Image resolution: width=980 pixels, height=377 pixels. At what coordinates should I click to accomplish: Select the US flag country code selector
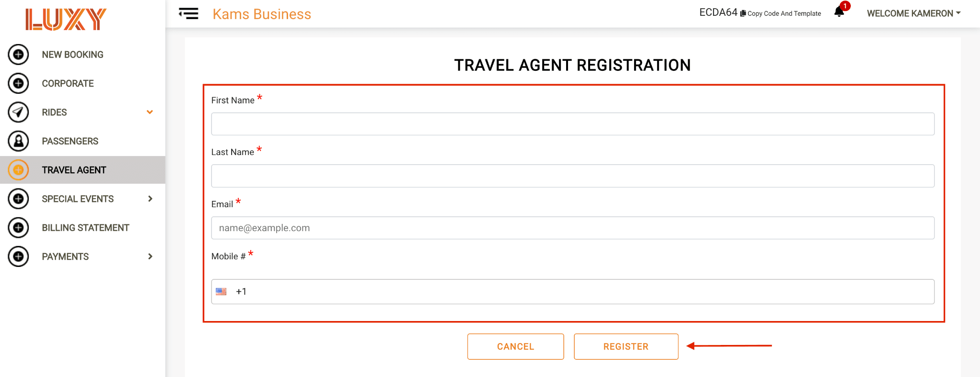(x=221, y=291)
